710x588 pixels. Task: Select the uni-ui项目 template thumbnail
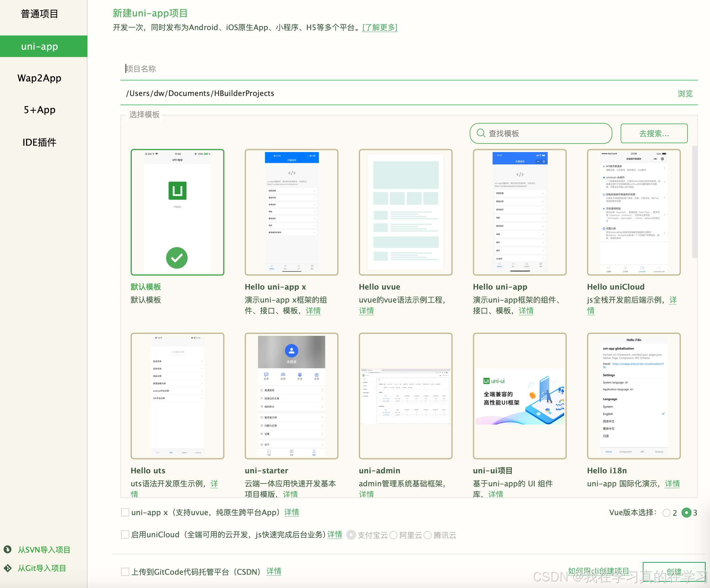tap(520, 396)
